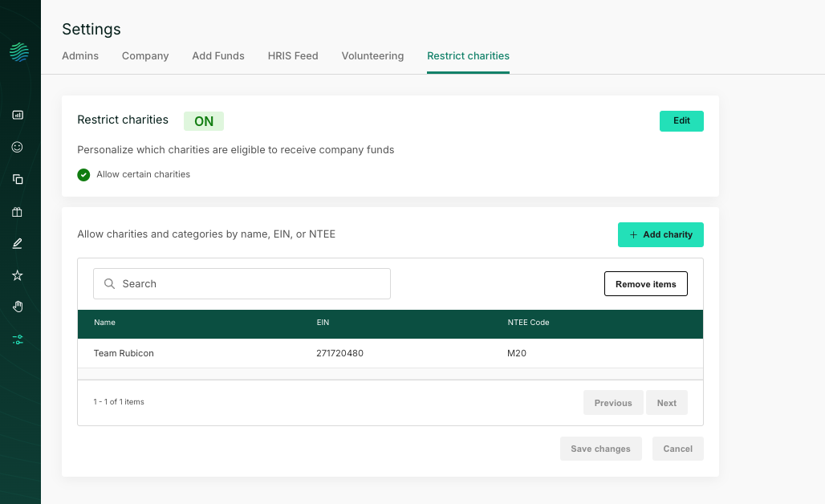Select the overlapping squares copy icon
The height and width of the screenshot is (504, 825).
(x=18, y=179)
